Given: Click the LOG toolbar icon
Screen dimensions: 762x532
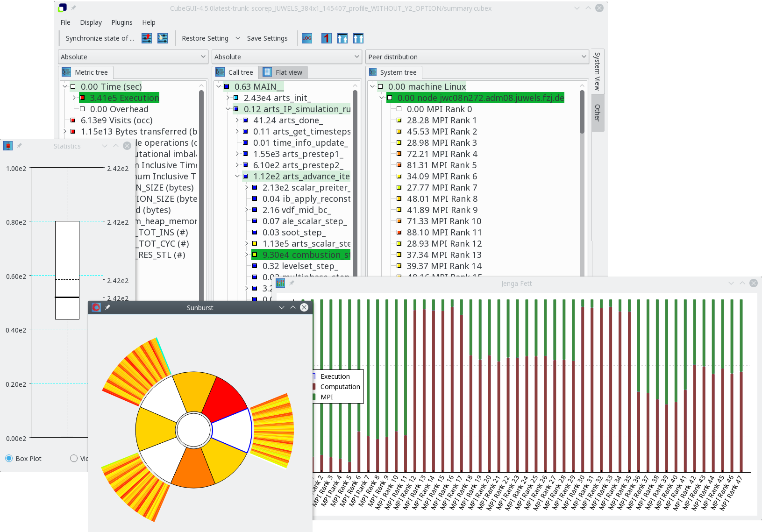Looking at the screenshot, I should [x=306, y=38].
